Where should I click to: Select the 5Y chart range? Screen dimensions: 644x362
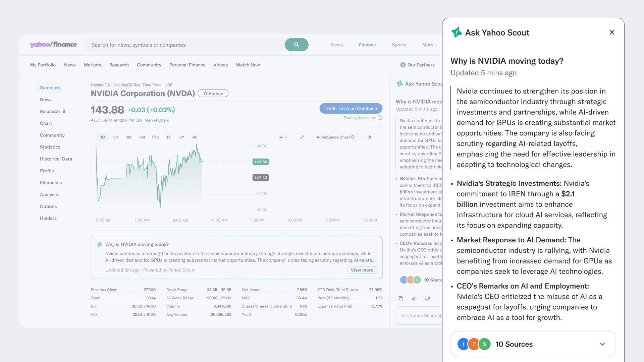click(182, 137)
